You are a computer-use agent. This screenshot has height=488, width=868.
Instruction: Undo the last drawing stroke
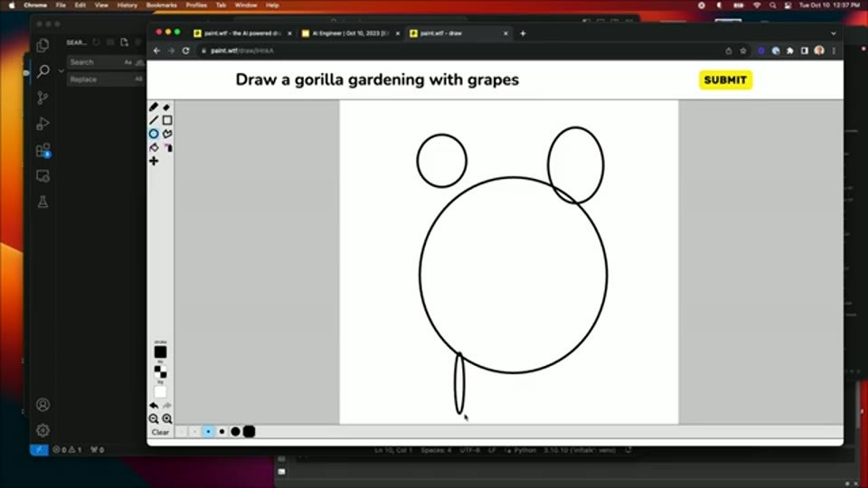point(154,406)
